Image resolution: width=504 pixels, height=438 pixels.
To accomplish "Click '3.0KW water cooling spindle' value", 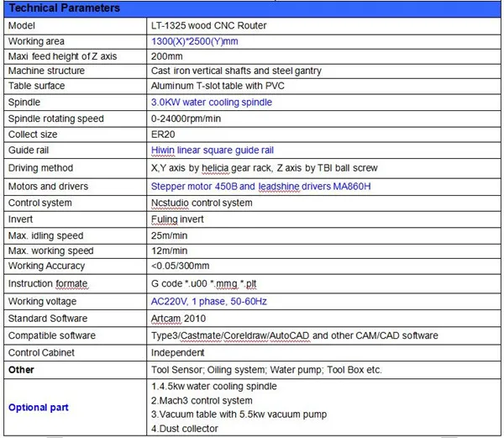I will point(212,103).
